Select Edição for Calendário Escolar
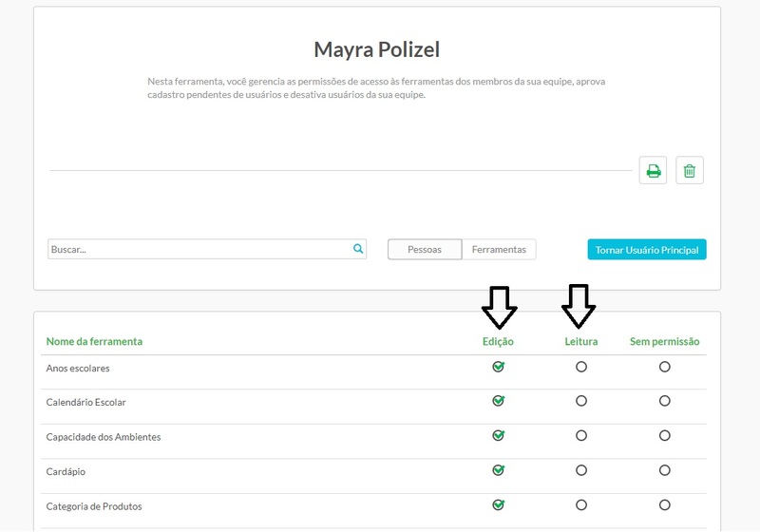This screenshot has height=532, width=760. pos(498,401)
